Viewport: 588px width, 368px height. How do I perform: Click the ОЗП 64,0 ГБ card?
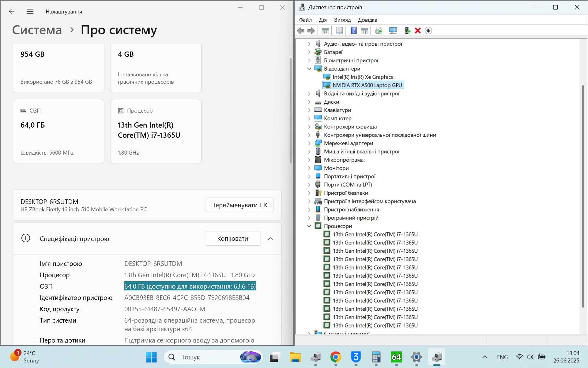coord(58,132)
